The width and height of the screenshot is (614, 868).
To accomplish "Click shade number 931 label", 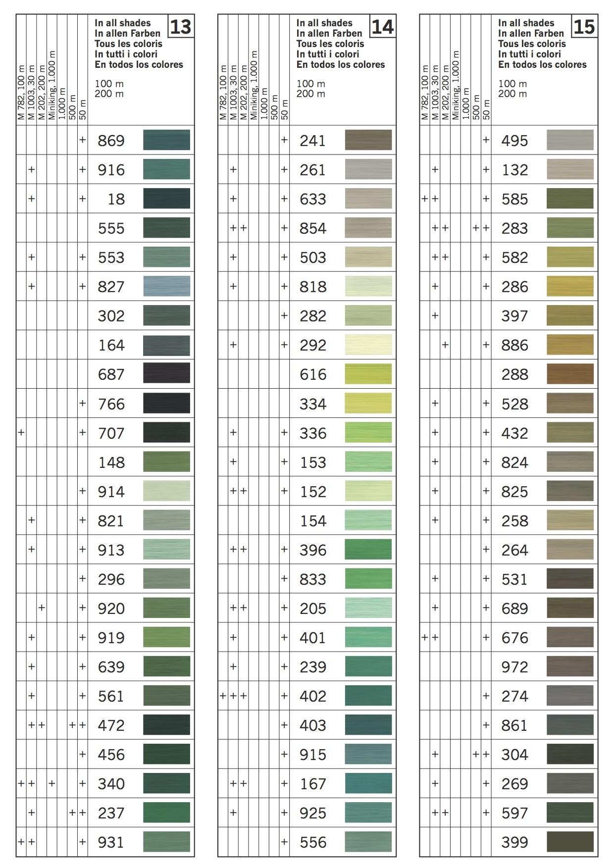I will point(111,842).
